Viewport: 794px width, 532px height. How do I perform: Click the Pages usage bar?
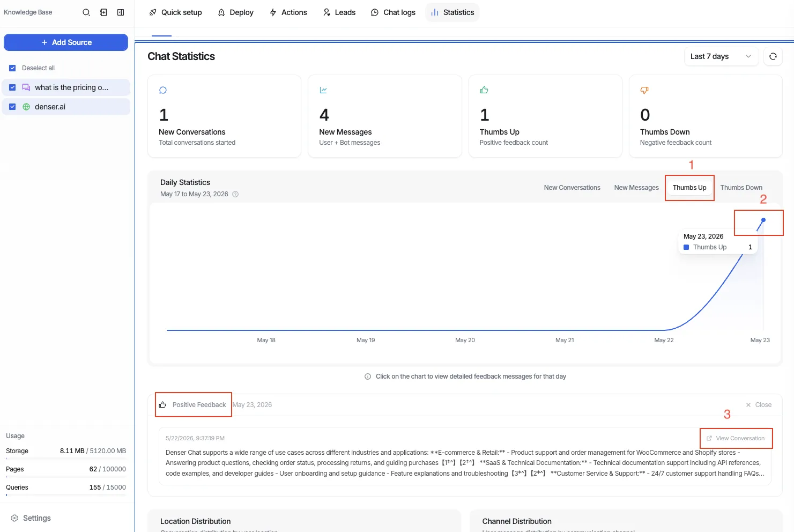click(66, 477)
